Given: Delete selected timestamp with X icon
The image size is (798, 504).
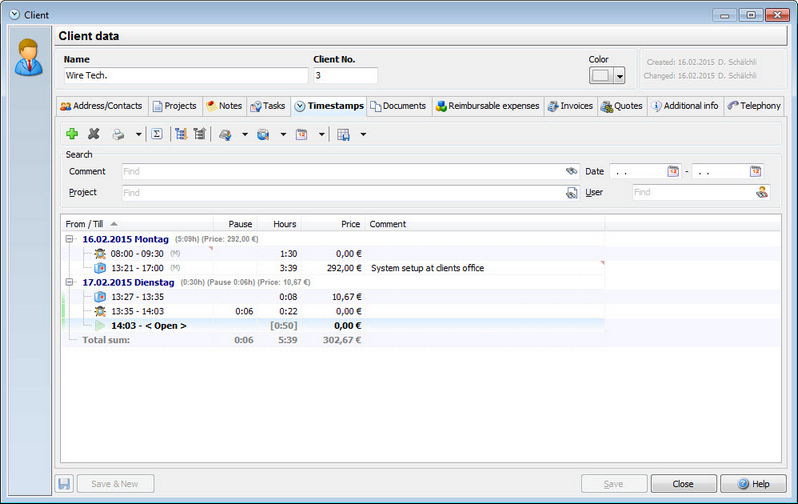Looking at the screenshot, I should tap(94, 134).
